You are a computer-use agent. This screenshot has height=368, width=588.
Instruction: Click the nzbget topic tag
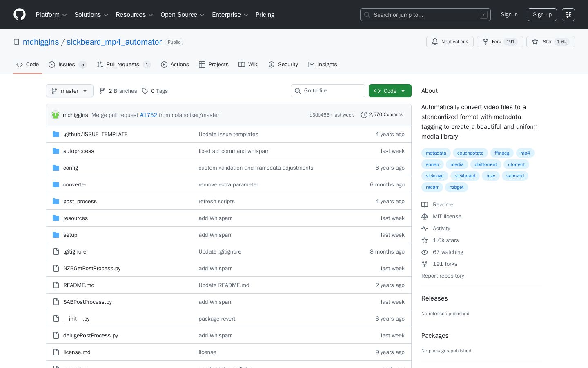(457, 187)
